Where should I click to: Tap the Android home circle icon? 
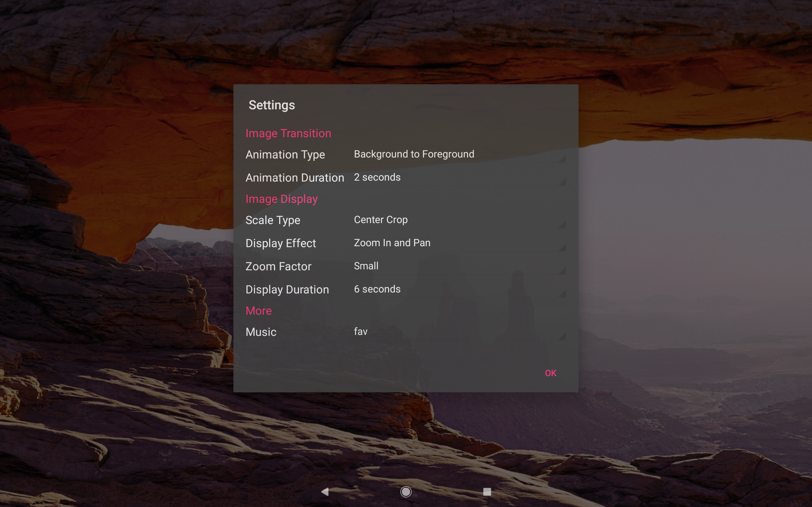tap(406, 491)
